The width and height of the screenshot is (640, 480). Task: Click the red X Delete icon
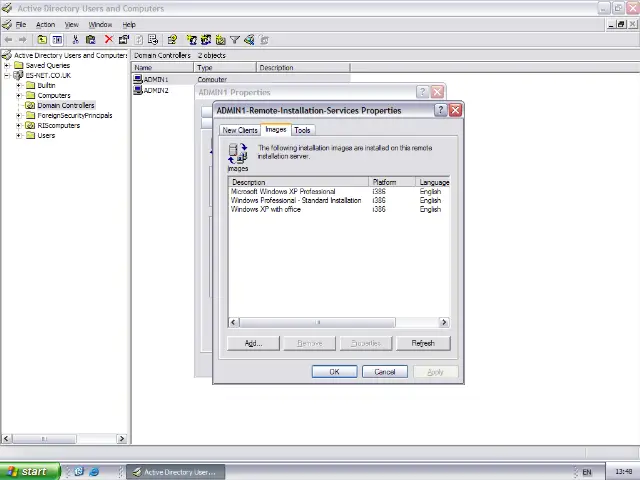tap(109, 39)
